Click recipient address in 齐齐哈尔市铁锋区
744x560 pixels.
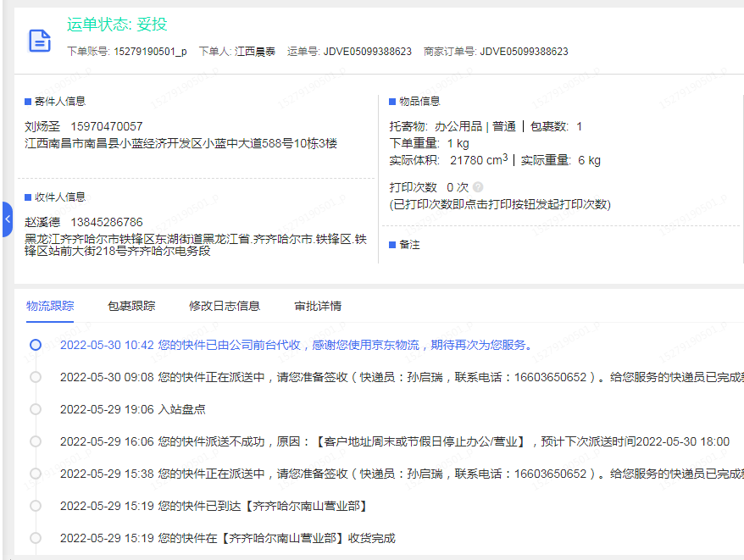(x=196, y=245)
